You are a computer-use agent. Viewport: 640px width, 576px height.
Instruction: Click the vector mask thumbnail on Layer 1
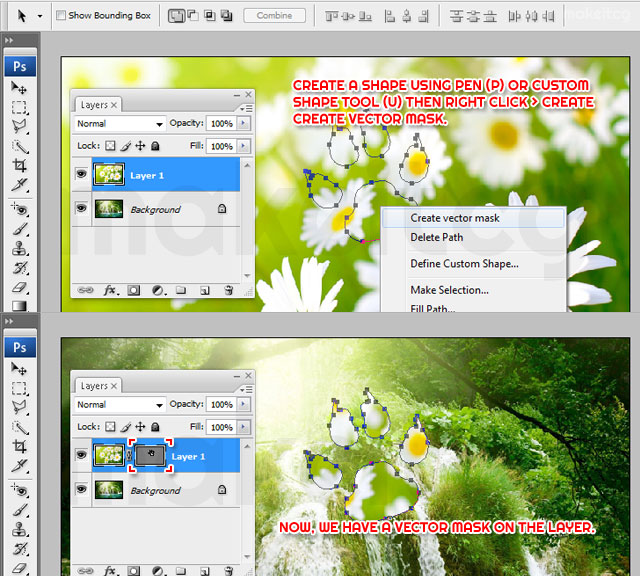tap(150, 456)
